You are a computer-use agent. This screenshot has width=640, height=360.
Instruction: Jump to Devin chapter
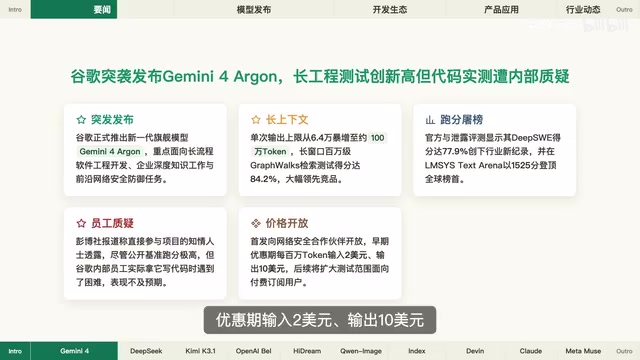point(475,351)
